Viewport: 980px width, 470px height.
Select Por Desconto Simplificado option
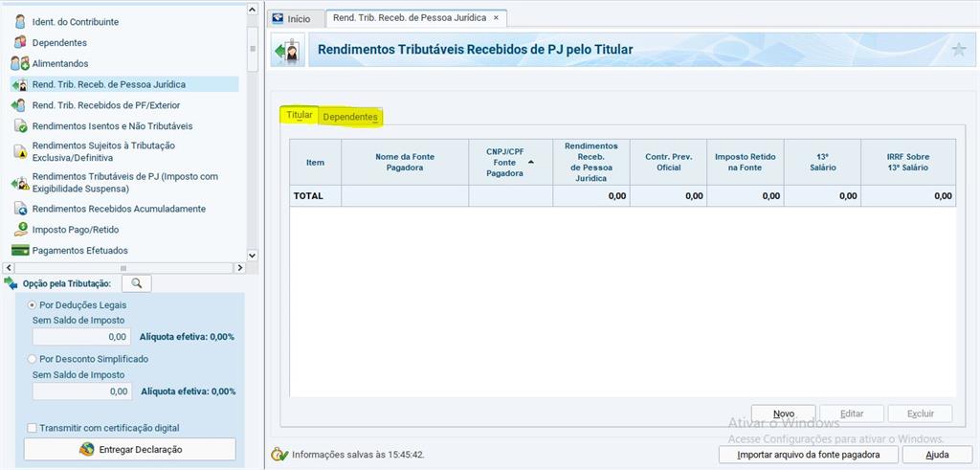pos(32,359)
